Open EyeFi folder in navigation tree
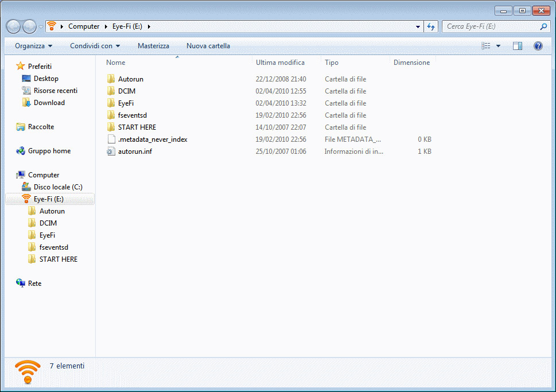 (47, 235)
